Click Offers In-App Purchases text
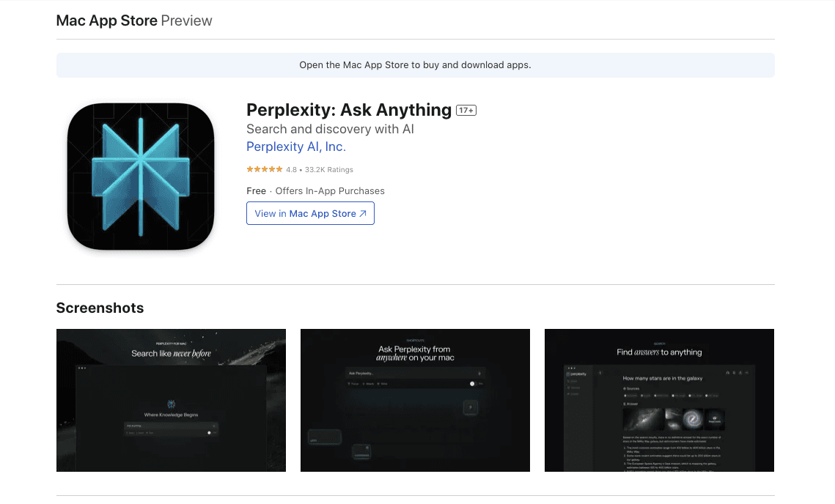835x504 pixels. [330, 190]
